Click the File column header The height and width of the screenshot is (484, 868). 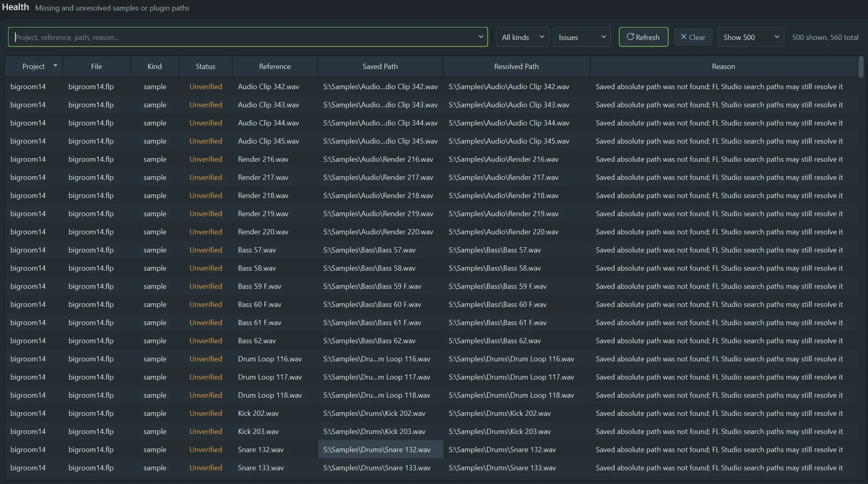tap(96, 66)
